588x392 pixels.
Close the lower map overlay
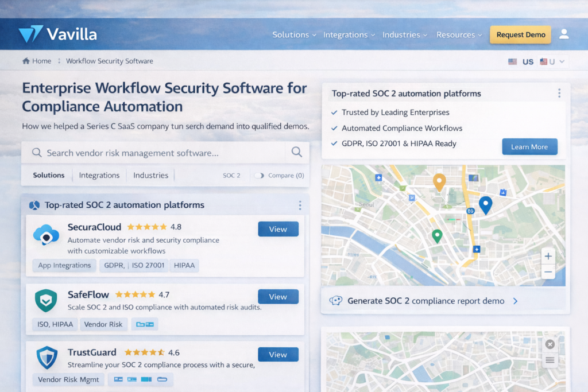click(x=550, y=344)
